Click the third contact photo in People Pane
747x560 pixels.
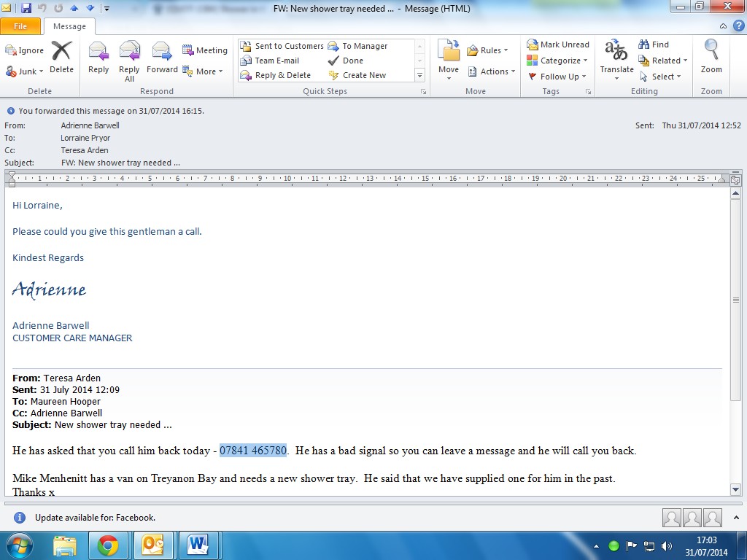point(713,518)
